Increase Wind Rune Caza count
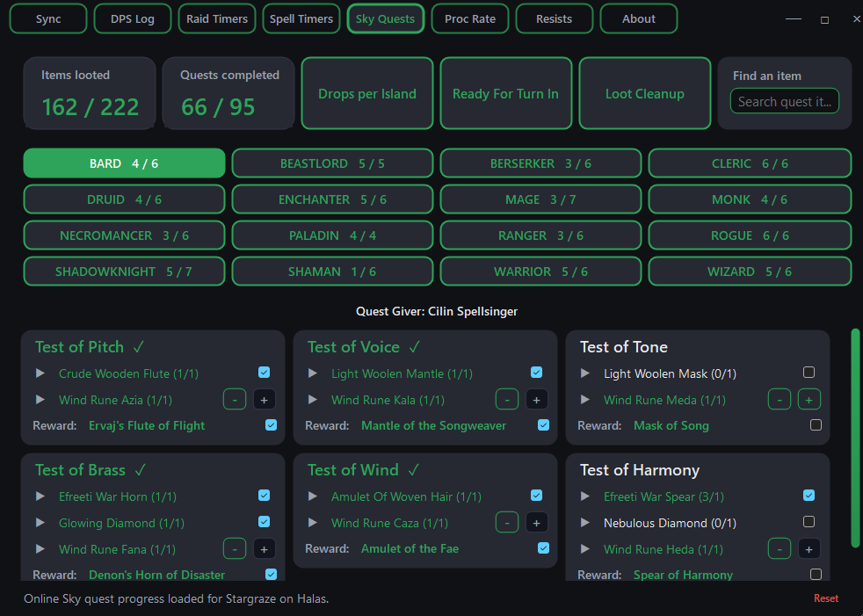The image size is (863, 616). click(x=537, y=523)
